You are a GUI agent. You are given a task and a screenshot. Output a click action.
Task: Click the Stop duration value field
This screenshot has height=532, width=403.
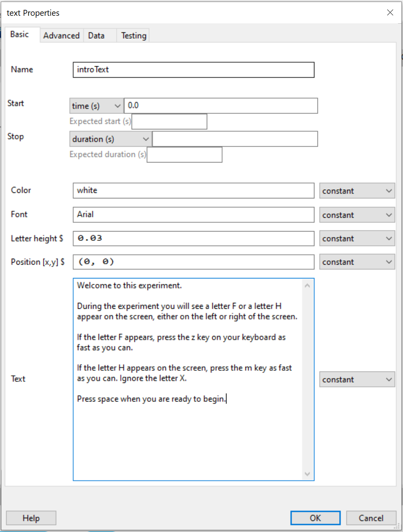235,139
